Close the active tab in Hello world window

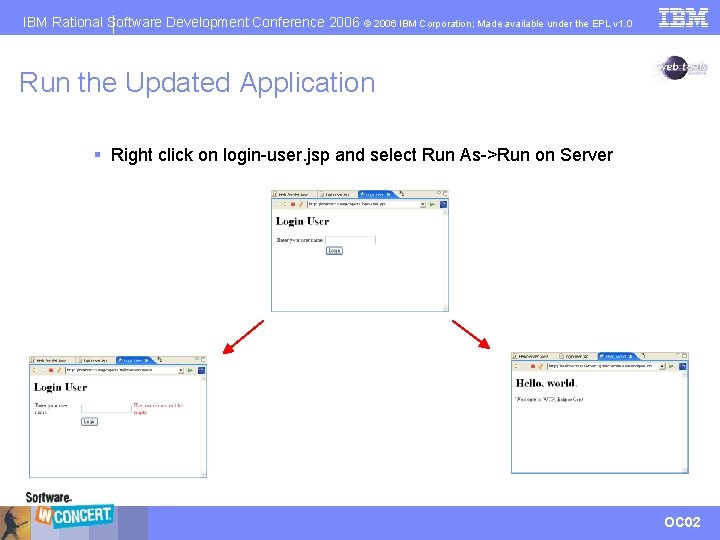click(x=630, y=356)
